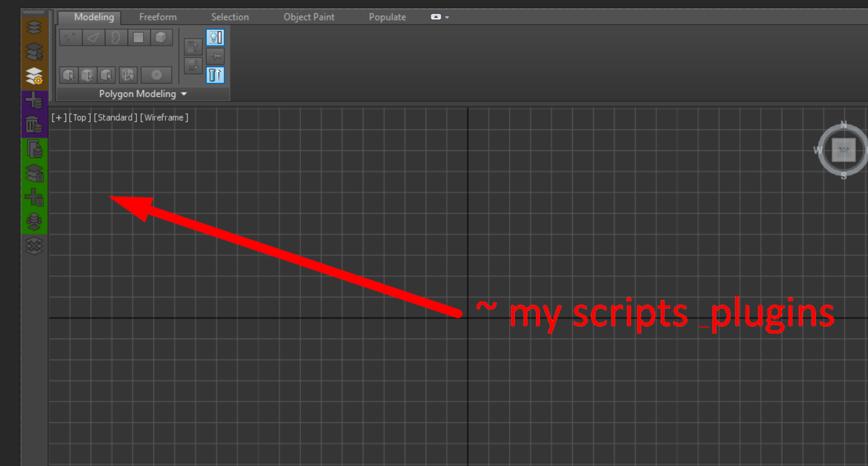Viewport: 868px width, 466px height.
Task: Select Polygon sub-object mode
Action: [138, 37]
